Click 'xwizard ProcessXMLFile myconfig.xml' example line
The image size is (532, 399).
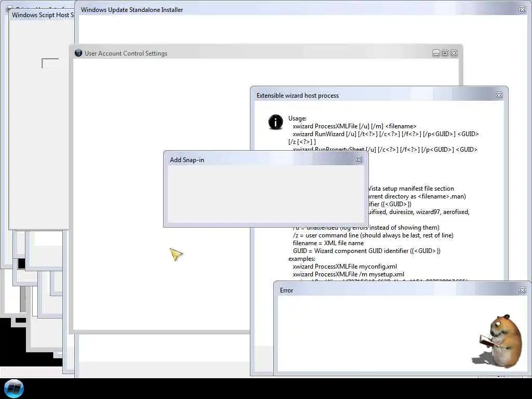point(345,267)
